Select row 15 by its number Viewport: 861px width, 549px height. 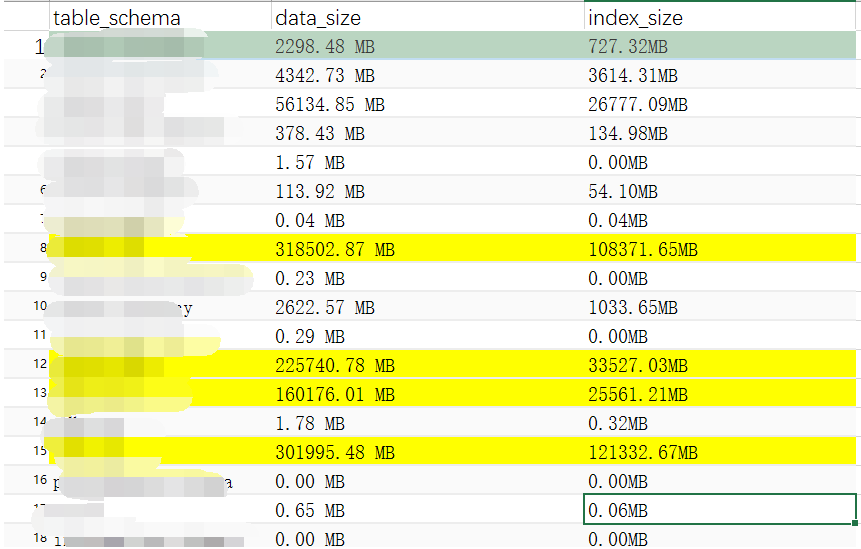(40, 452)
